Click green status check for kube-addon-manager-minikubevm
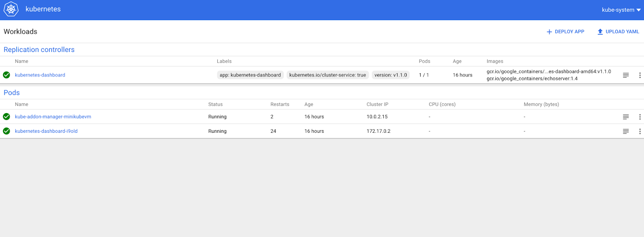Image resolution: width=644 pixels, height=237 pixels. tap(6, 117)
